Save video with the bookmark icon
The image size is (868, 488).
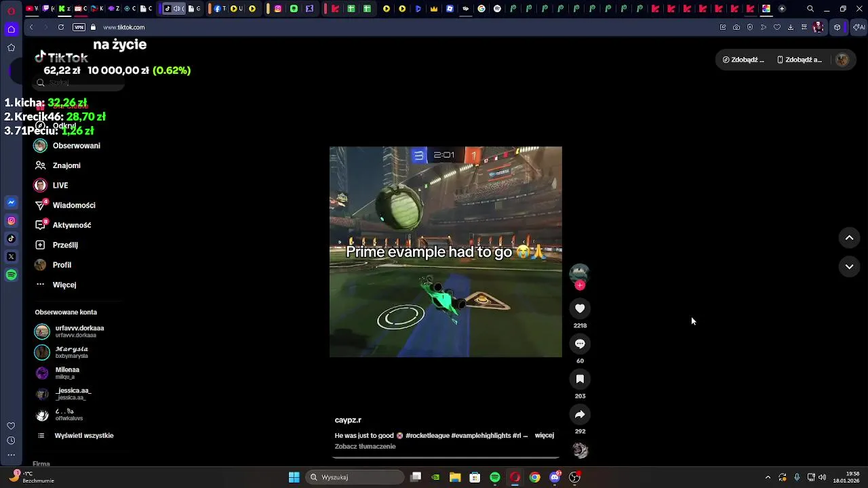tap(580, 379)
